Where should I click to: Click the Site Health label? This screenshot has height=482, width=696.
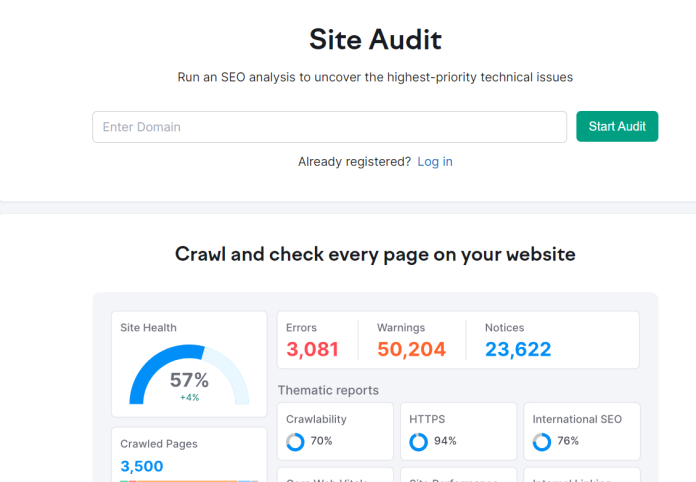[x=148, y=328]
